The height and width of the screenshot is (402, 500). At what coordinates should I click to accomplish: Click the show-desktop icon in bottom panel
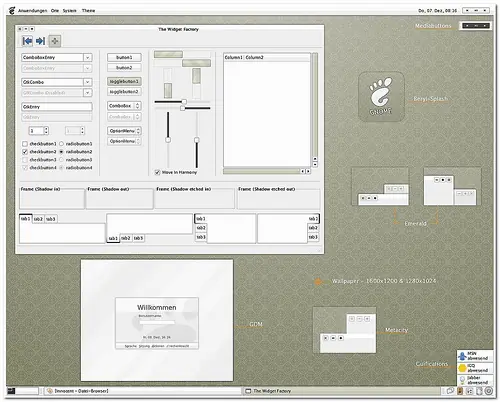click(x=11, y=391)
